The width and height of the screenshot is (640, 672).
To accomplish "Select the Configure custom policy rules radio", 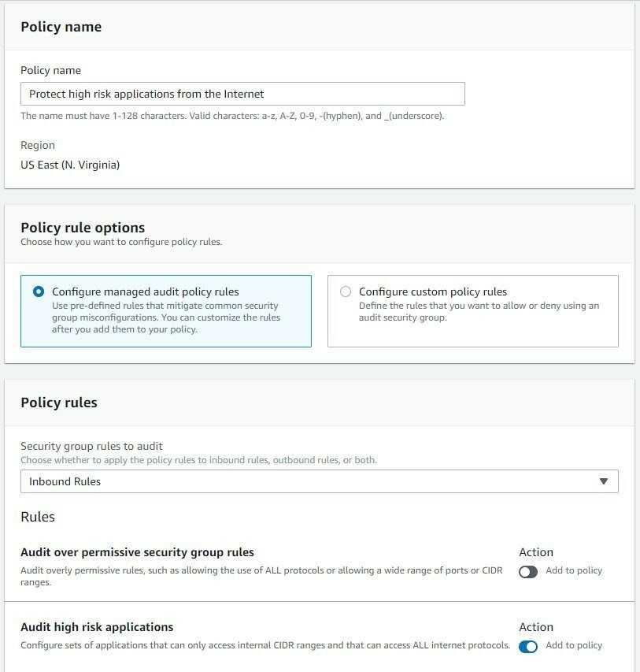I will tap(346, 291).
